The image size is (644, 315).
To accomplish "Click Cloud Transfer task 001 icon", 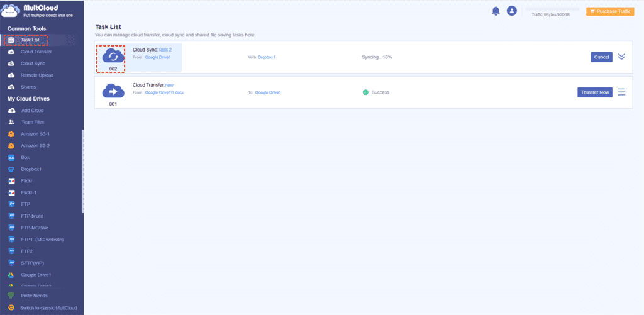I will 113,91.
